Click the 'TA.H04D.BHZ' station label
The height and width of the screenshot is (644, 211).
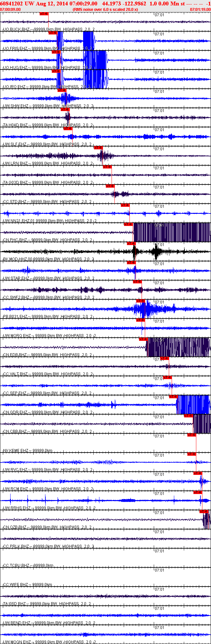(x=15, y=125)
